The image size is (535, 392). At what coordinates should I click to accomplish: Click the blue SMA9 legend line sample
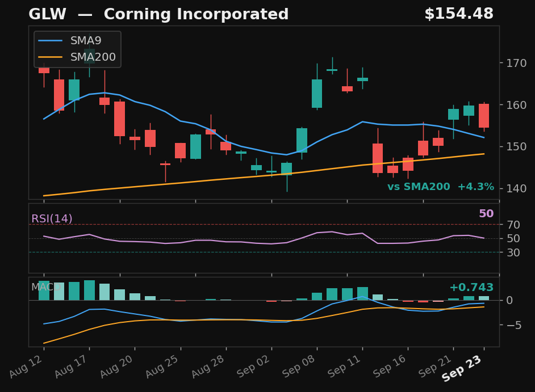click(50, 41)
